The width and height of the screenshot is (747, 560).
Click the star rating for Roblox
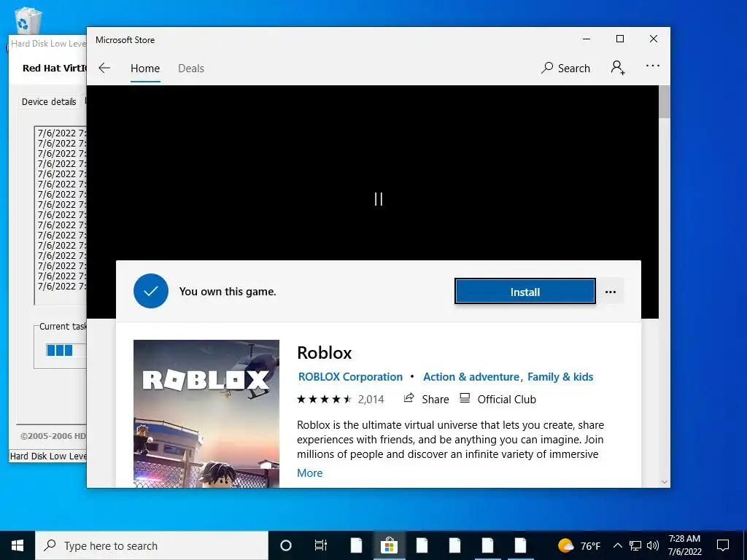[x=324, y=399]
